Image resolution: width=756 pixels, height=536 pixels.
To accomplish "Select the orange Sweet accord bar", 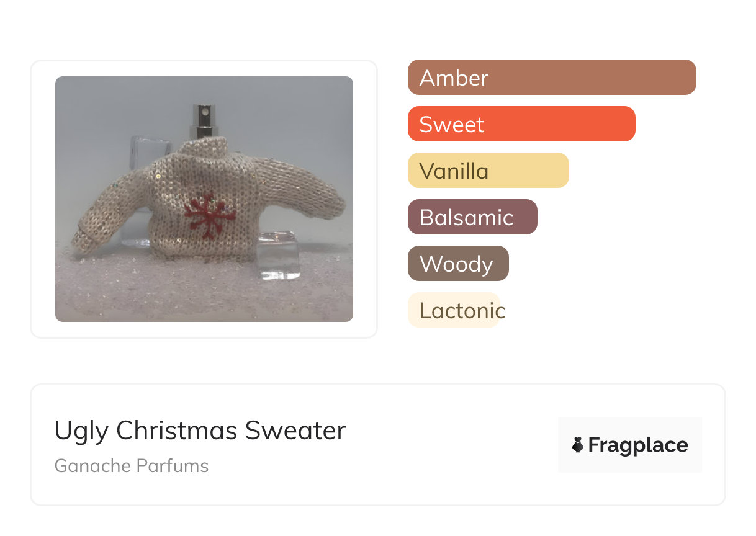I will (521, 124).
